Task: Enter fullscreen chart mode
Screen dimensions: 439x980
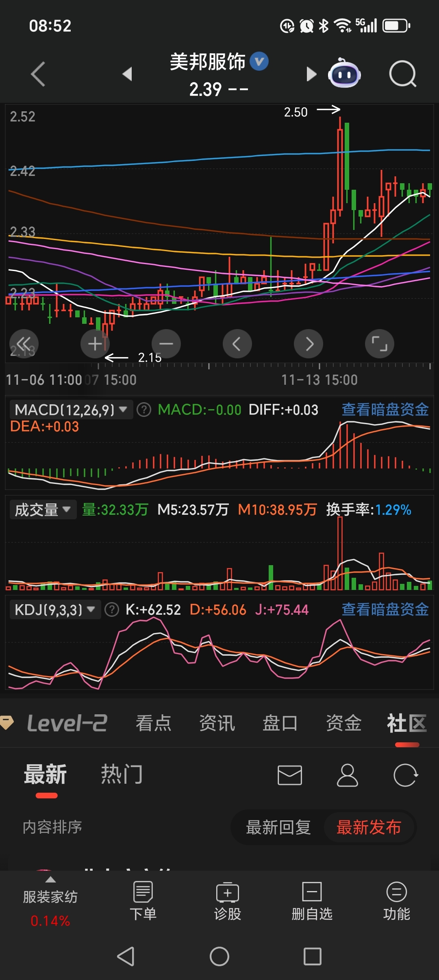Action: [x=380, y=344]
